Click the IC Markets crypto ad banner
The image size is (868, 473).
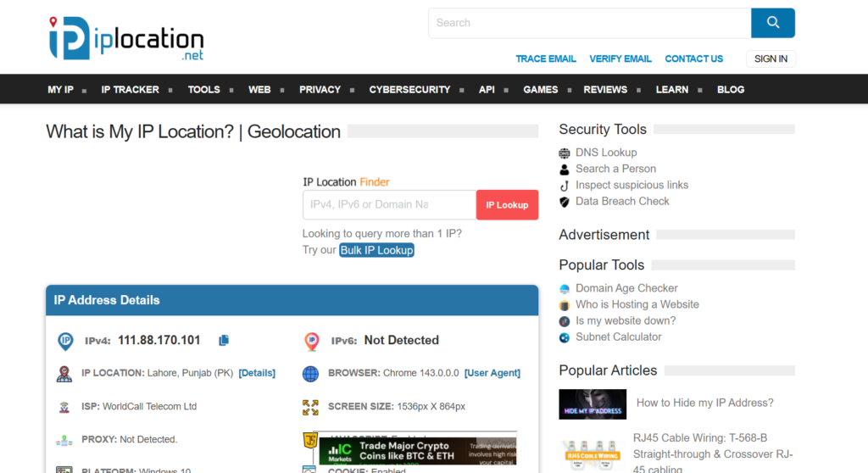[417, 451]
